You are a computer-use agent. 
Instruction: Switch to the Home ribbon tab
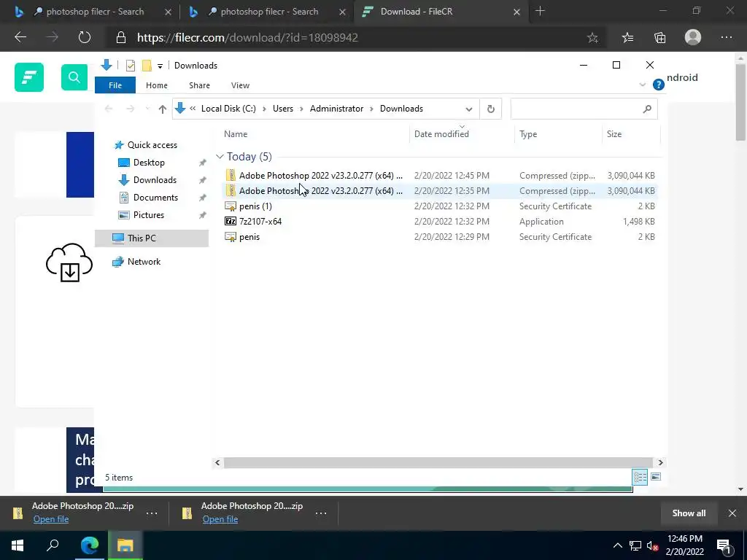coord(157,85)
